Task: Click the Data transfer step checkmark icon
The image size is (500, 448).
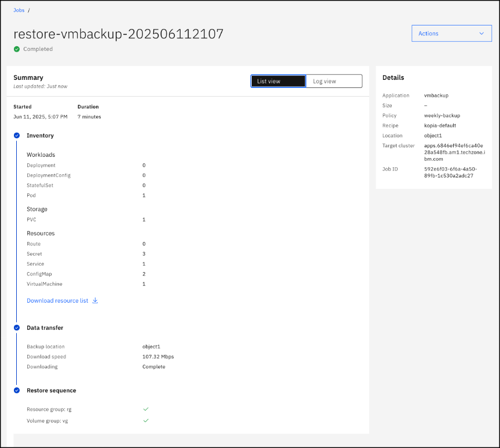Action: [x=17, y=328]
